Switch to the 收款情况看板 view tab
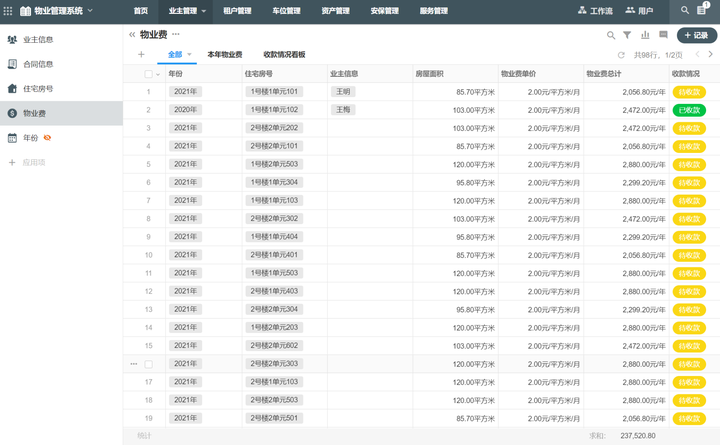 (284, 54)
